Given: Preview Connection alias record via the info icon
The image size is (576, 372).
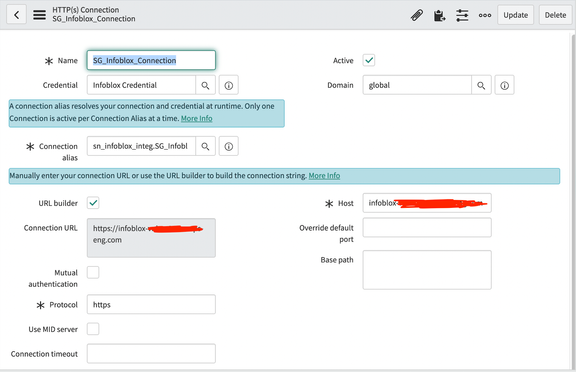Looking at the screenshot, I should coord(228,146).
